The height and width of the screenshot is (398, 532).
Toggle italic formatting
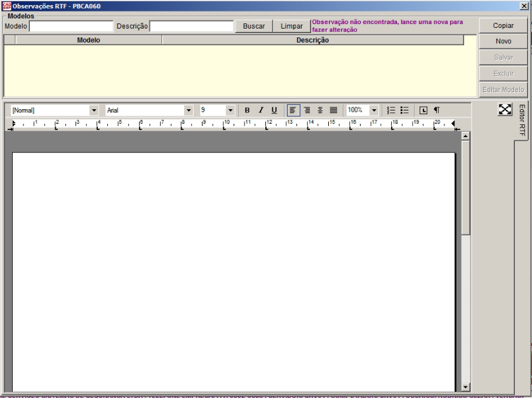tap(260, 110)
